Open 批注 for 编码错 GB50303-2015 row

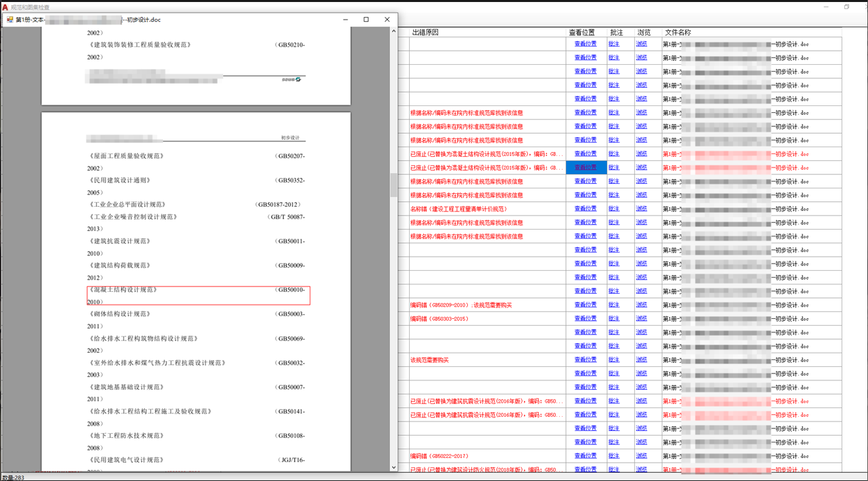[x=614, y=318]
